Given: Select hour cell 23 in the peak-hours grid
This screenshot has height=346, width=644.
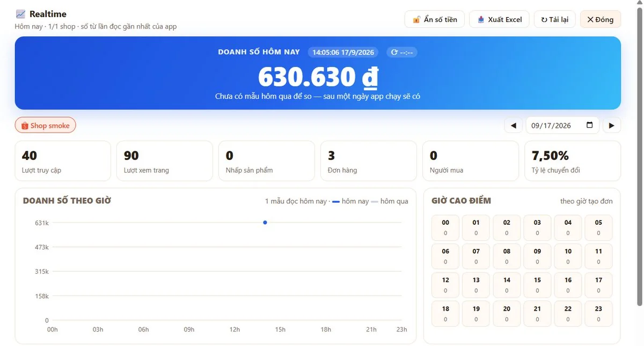Looking at the screenshot, I should (x=598, y=314).
